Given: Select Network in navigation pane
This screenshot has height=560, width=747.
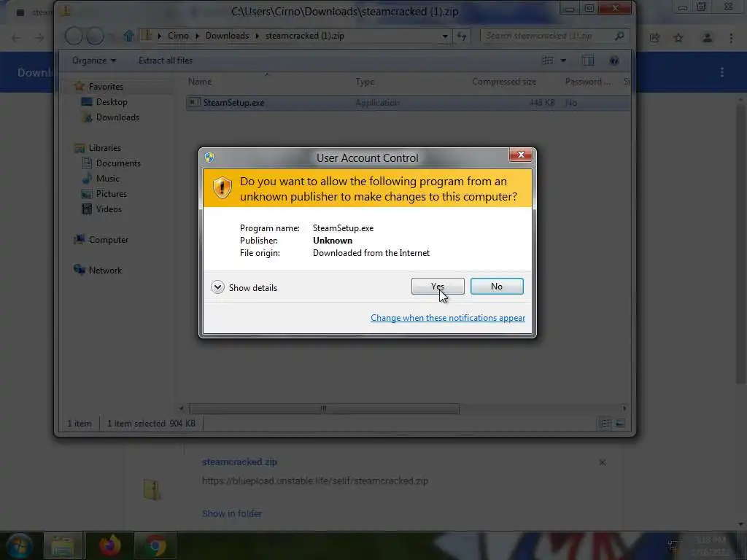Looking at the screenshot, I should [105, 270].
